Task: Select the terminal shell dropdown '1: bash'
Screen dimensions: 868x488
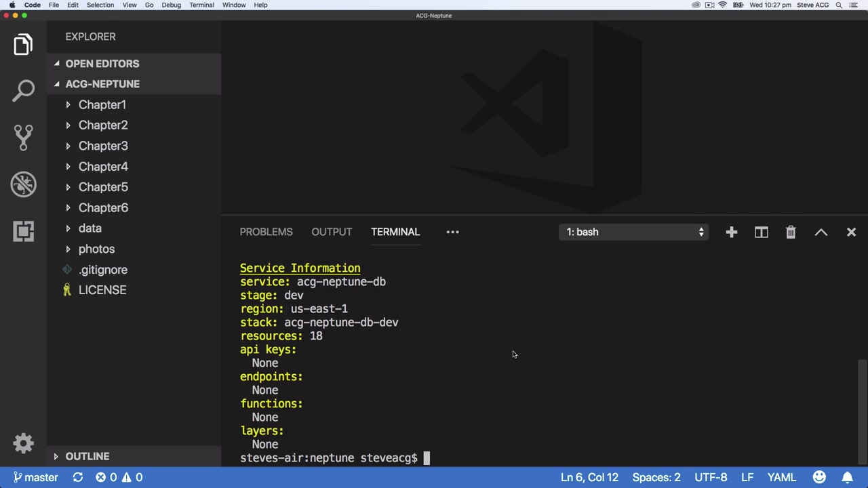Action: pos(634,232)
